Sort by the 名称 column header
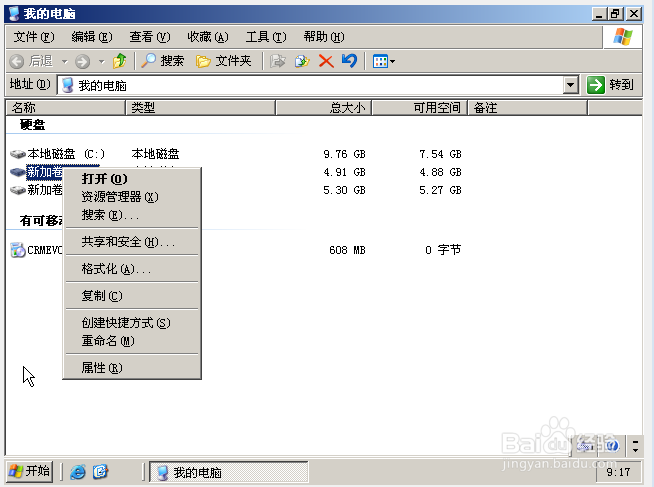The width and height of the screenshot is (654, 487). click(x=65, y=108)
